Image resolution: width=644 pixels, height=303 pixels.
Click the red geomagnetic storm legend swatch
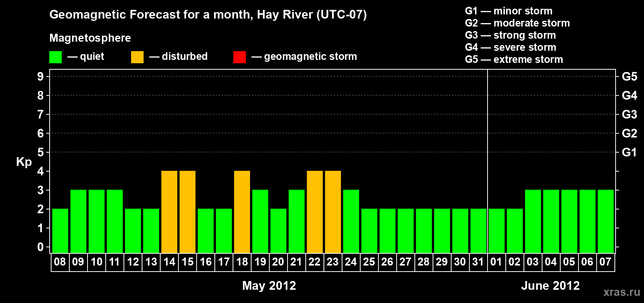240,57
